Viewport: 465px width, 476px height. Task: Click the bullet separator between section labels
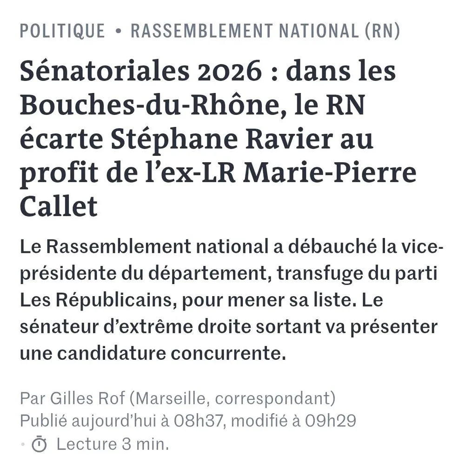[118, 31]
